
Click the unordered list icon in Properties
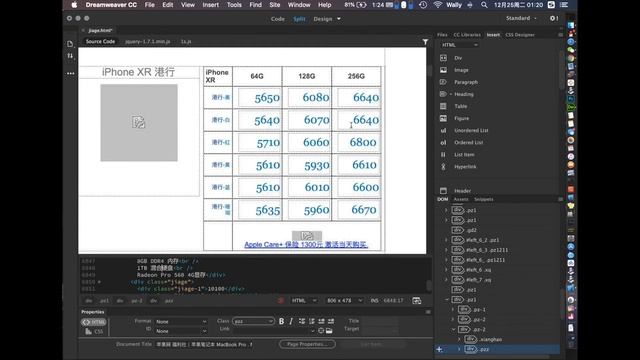[x=302, y=321]
